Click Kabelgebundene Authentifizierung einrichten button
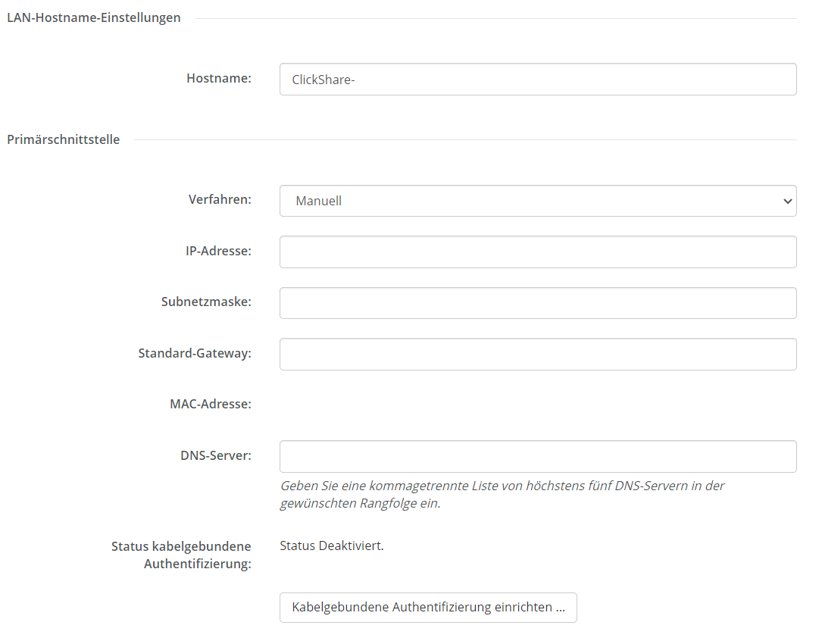 [x=428, y=608]
